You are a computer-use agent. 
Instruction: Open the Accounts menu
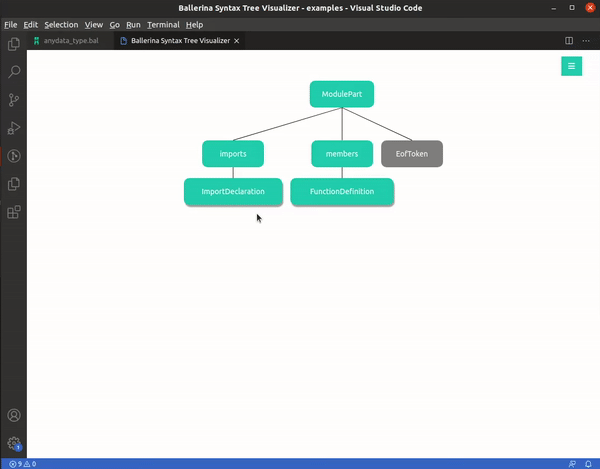(x=14, y=415)
